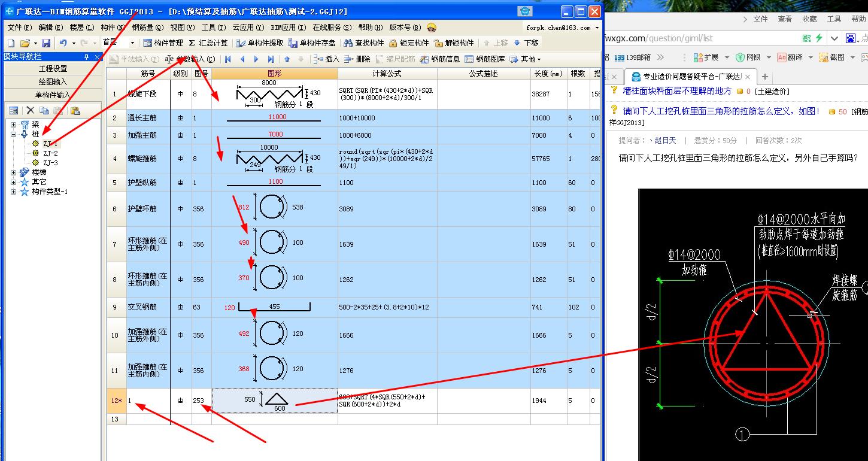Click the Undo arrow icon
This screenshot has height=461, width=868.
[63, 43]
